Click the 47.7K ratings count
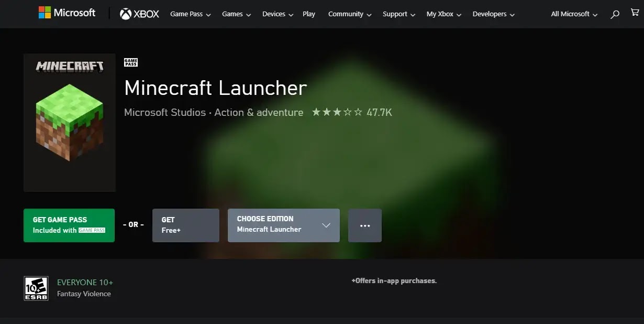 point(379,112)
